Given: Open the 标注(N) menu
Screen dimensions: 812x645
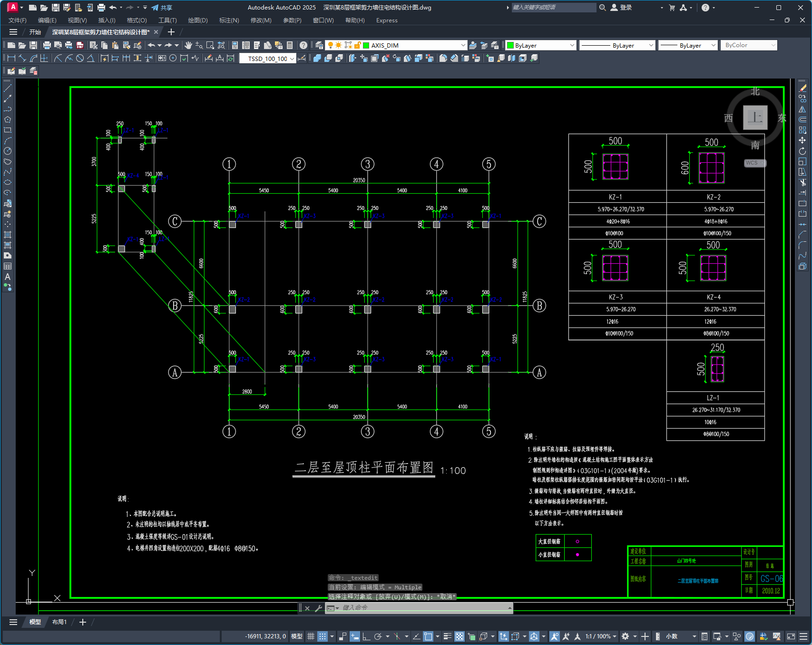Looking at the screenshot, I should (x=229, y=20).
